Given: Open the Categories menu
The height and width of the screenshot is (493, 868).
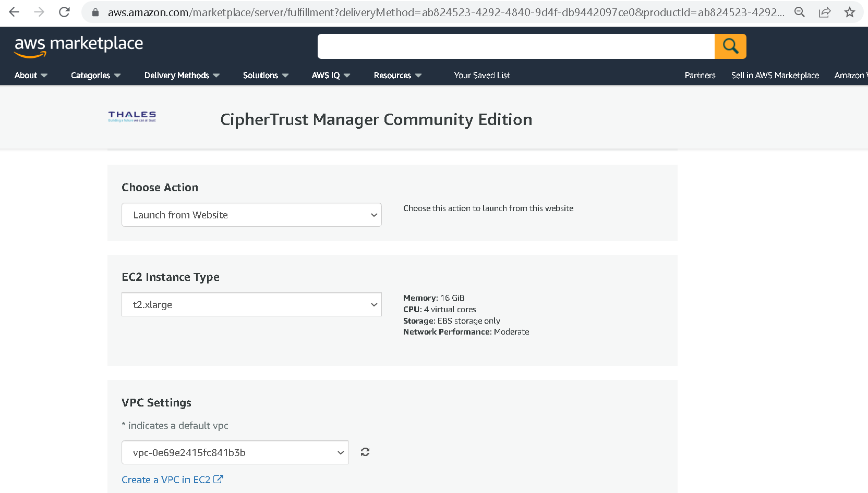Looking at the screenshot, I should [x=96, y=76].
